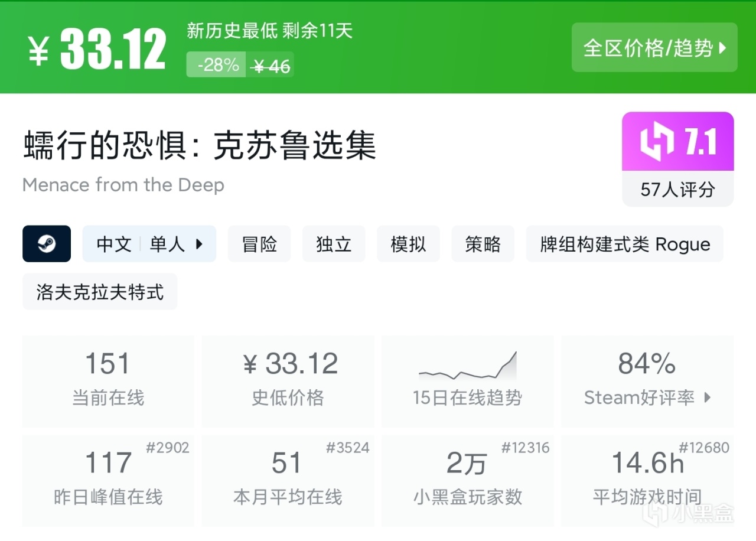Click the Steam platform icon
The height and width of the screenshot is (541, 756).
(x=47, y=243)
